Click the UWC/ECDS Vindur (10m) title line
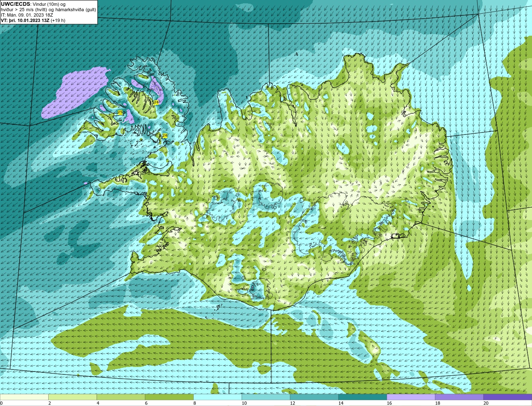This screenshot has height=406, width=532. pyautogui.click(x=33, y=4)
